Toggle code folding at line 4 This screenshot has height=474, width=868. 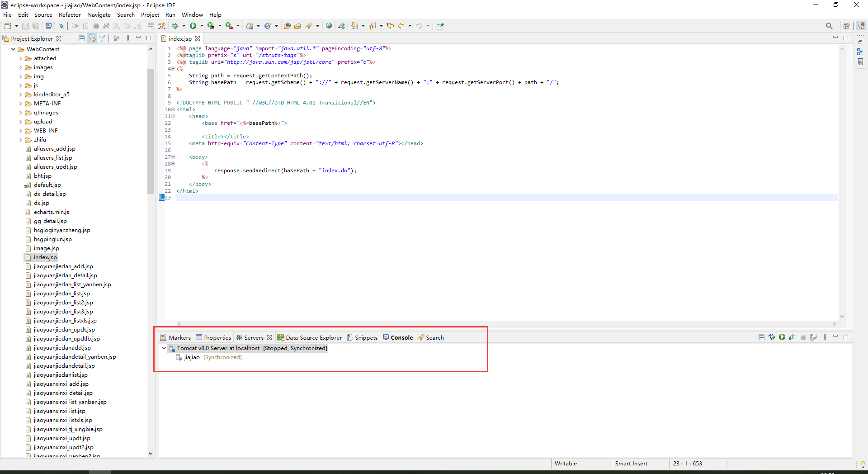pos(173,69)
